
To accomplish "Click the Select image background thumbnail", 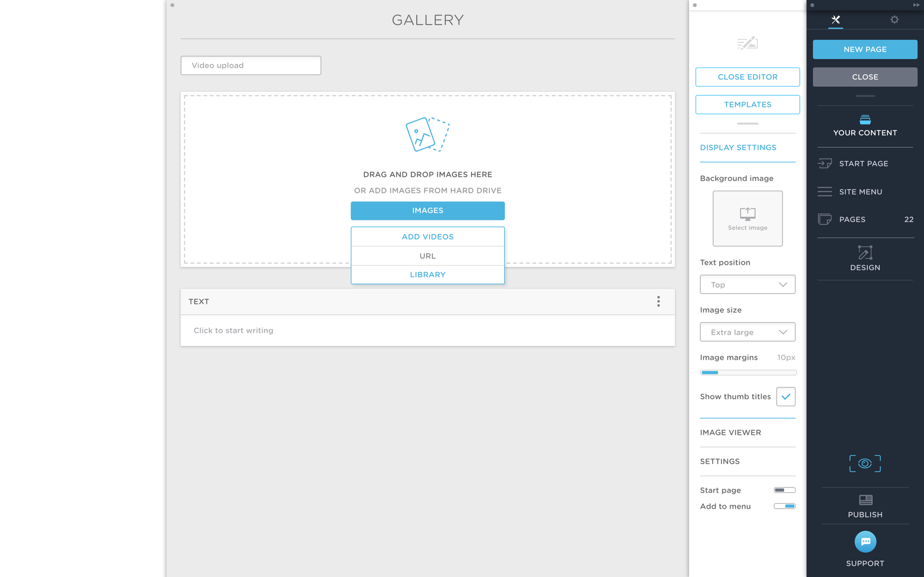I will [x=747, y=218].
